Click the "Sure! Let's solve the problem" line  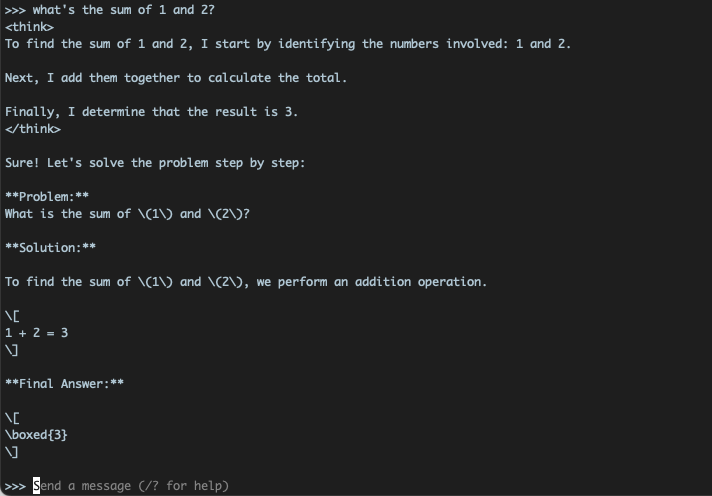coord(155,163)
